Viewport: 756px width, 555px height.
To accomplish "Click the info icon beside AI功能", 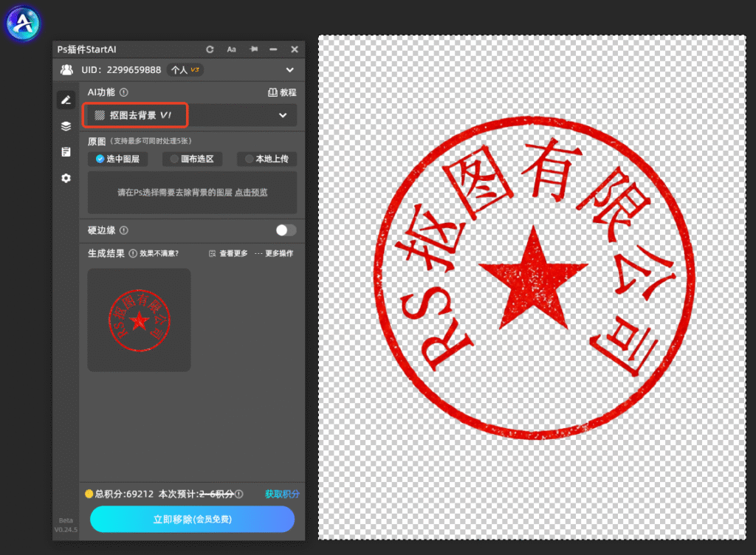I will point(124,92).
